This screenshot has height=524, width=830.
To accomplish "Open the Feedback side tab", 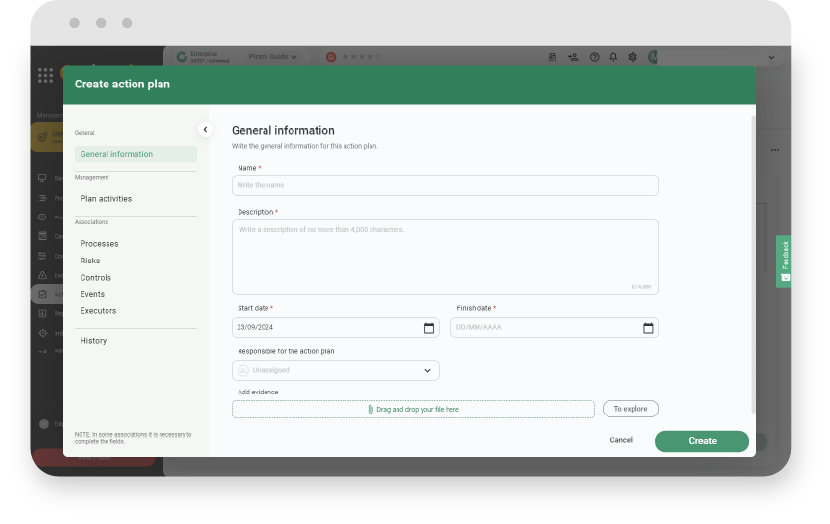I will click(x=784, y=261).
